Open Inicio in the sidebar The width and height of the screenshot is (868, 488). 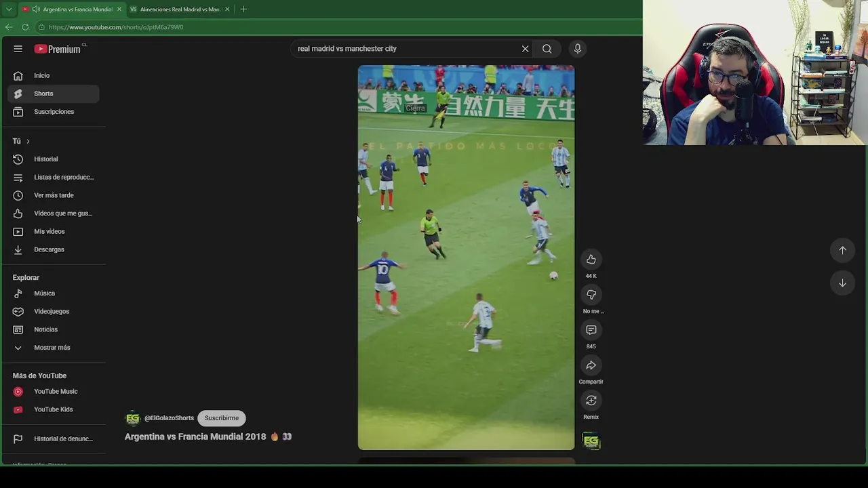pos(54,75)
